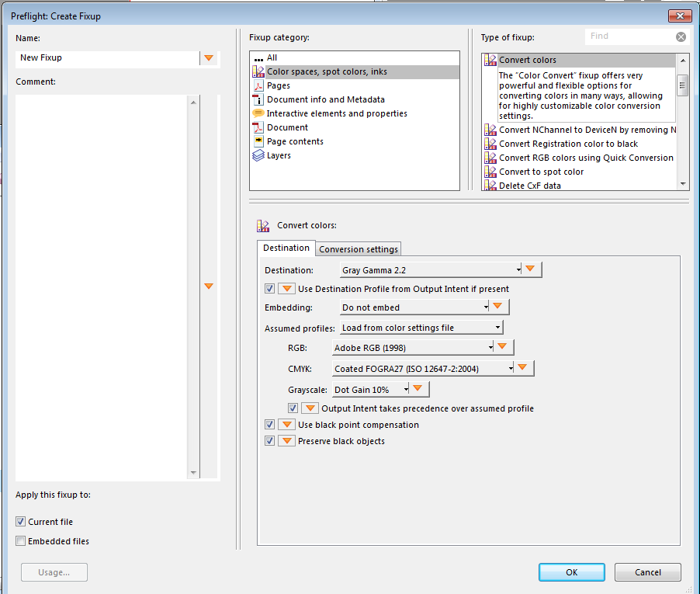Image resolution: width=700 pixels, height=594 pixels.
Task: Open Assumed profiles dropdown
Action: point(421,328)
